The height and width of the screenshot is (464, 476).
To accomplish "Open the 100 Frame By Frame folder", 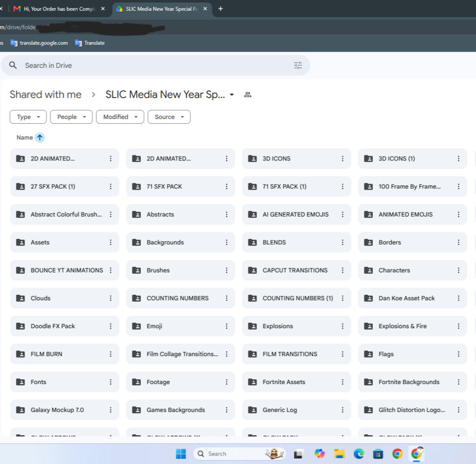I will tap(412, 186).
